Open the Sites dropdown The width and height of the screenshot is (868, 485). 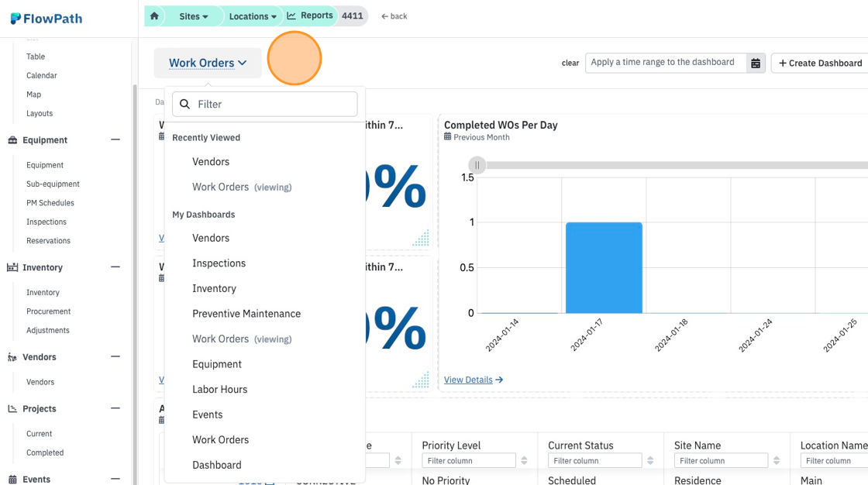tap(193, 16)
